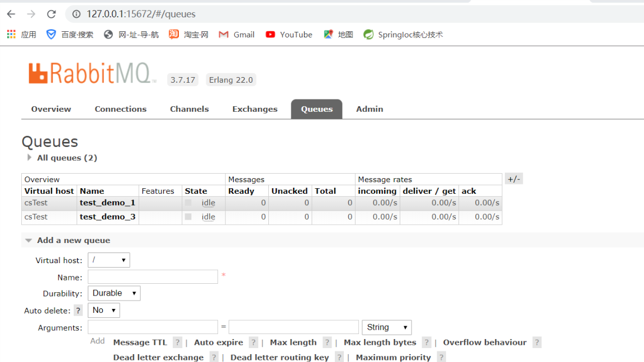Image resolution: width=644 pixels, height=362 pixels.
Task: Open the Gmail bookmark
Action: click(x=236, y=35)
